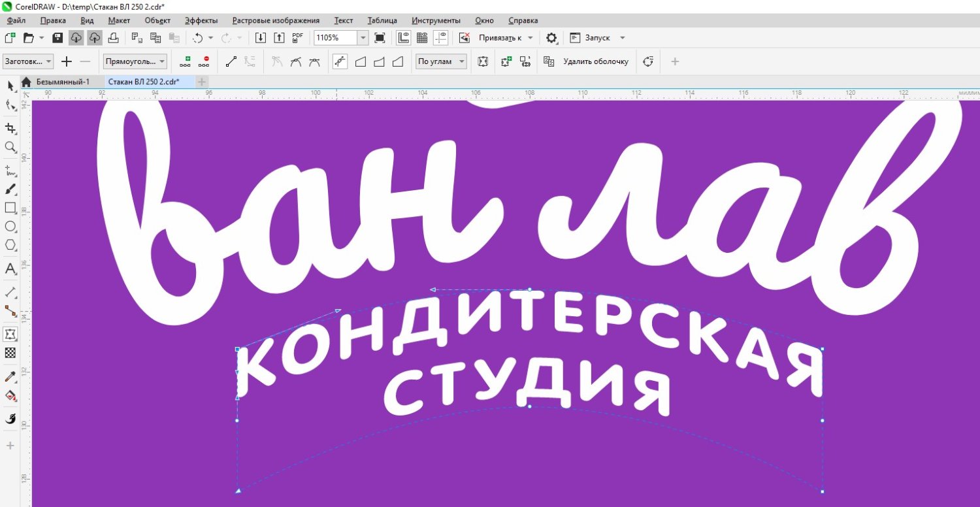
Task: Expand the Привязать к snap dropdown
Action: 530,38
